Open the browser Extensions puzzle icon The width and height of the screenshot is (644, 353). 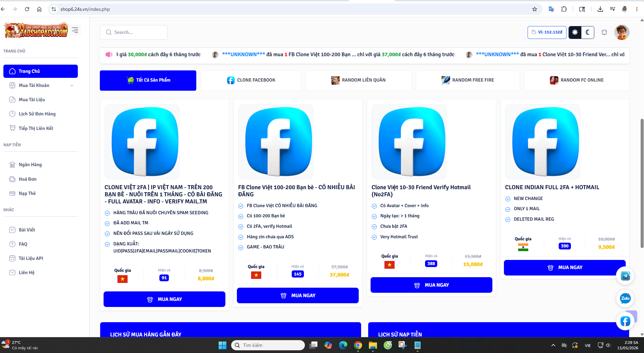pos(564,9)
